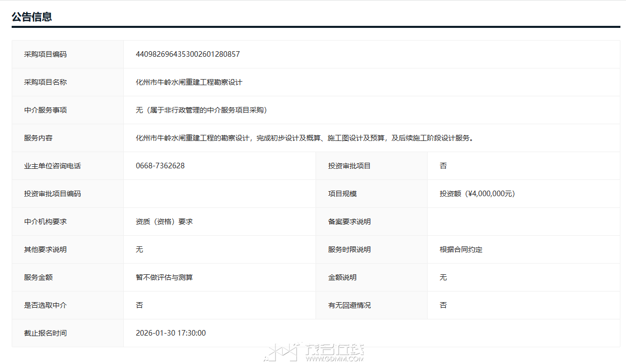626x364 pixels.
Task: Click the 服务内容 description text
Action: pos(304,138)
